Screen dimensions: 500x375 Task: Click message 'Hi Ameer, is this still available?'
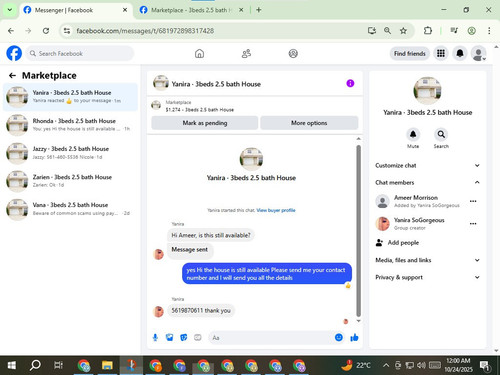(x=211, y=235)
